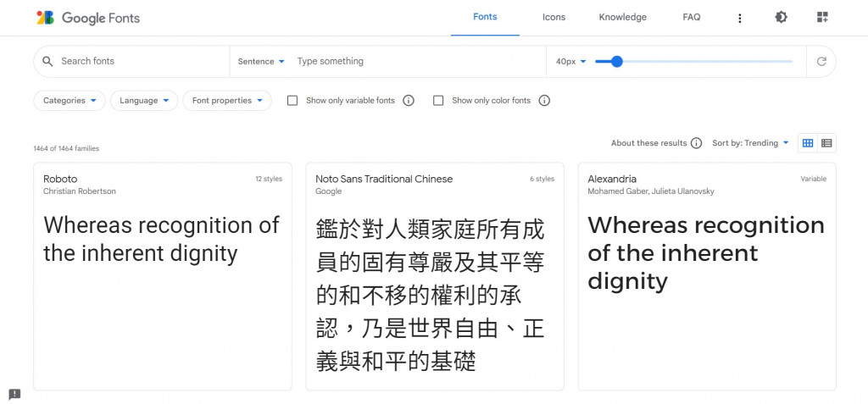This screenshot has height=404, width=868.
Task: Click the Roboto preview sentence text
Action: pyautogui.click(x=162, y=240)
